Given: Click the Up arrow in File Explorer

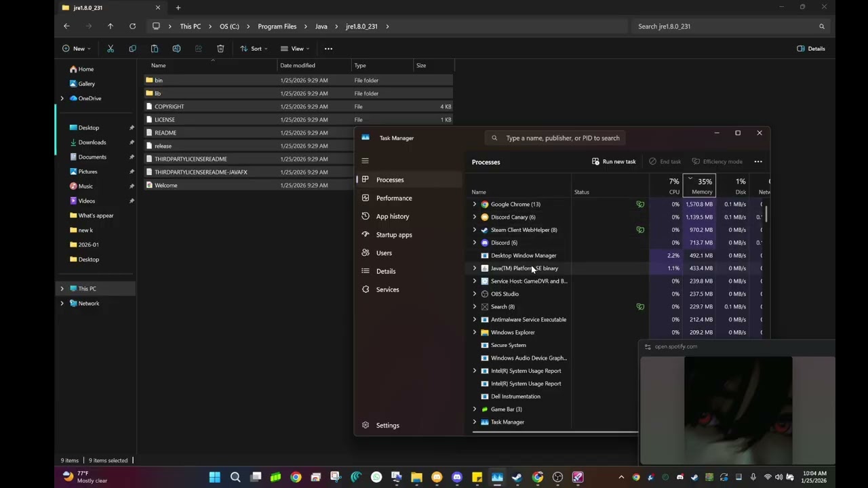Looking at the screenshot, I should [x=111, y=26].
